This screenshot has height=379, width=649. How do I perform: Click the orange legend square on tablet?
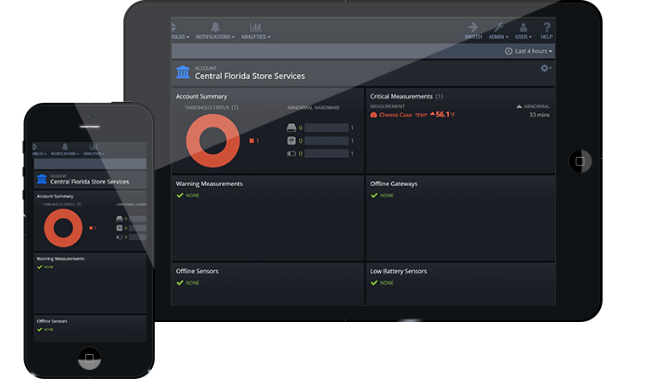point(251,141)
